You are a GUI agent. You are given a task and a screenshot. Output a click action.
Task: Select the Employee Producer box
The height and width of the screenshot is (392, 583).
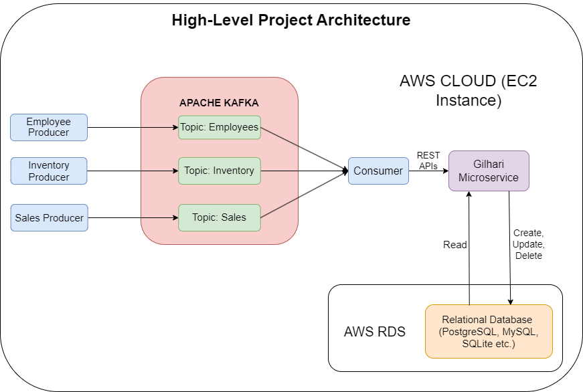coord(49,128)
